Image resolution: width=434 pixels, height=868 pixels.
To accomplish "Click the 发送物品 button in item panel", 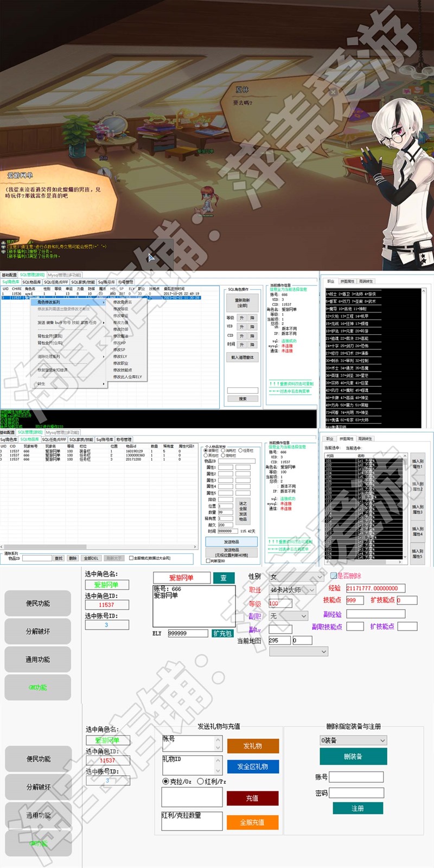I will [x=231, y=542].
